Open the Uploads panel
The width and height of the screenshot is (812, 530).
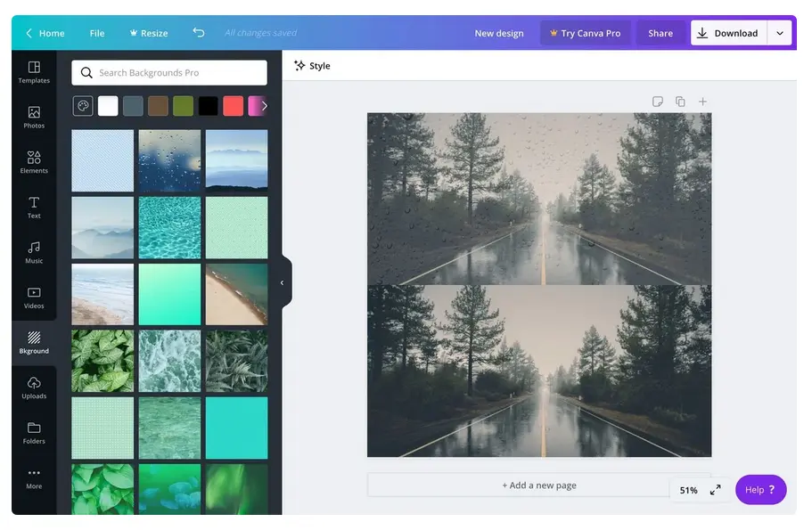point(34,387)
